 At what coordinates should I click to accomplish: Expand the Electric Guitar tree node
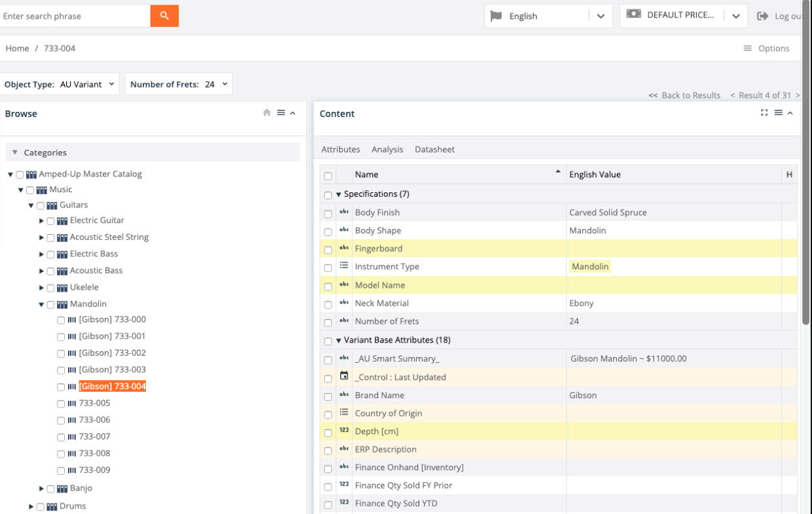coord(42,220)
